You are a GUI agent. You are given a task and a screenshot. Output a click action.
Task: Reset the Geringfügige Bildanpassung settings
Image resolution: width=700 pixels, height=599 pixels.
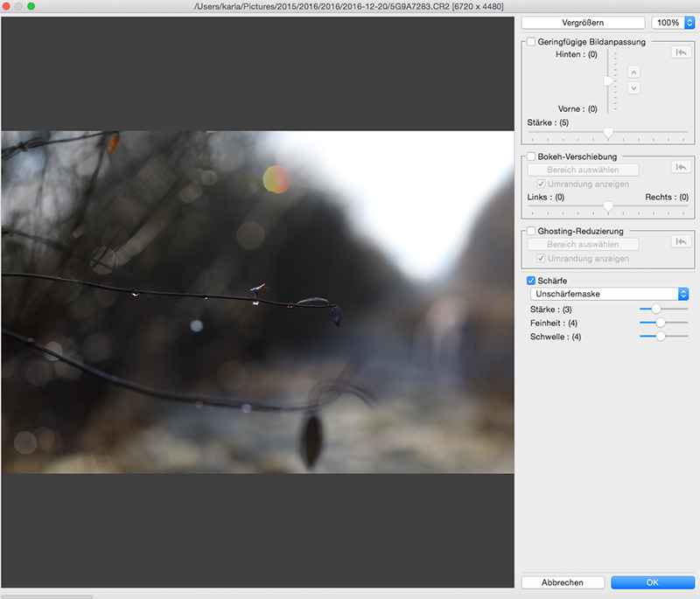tap(680, 52)
